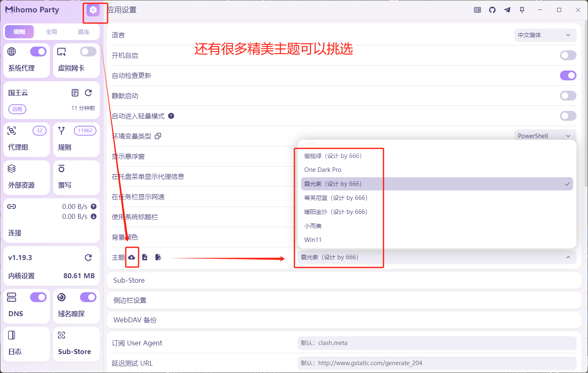
Task: Enable the 虚拟网卡 virtual NIC switch
Action: pyautogui.click(x=88, y=52)
